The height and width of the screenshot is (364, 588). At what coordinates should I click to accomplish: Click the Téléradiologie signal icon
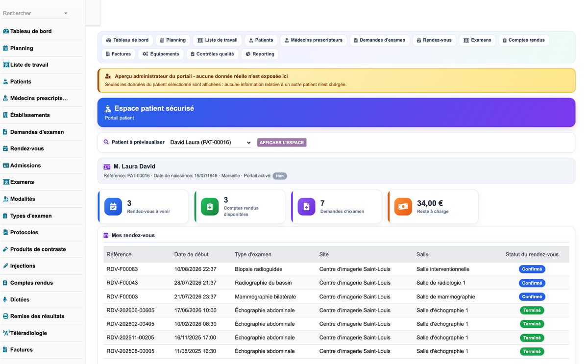pyautogui.click(x=6, y=333)
